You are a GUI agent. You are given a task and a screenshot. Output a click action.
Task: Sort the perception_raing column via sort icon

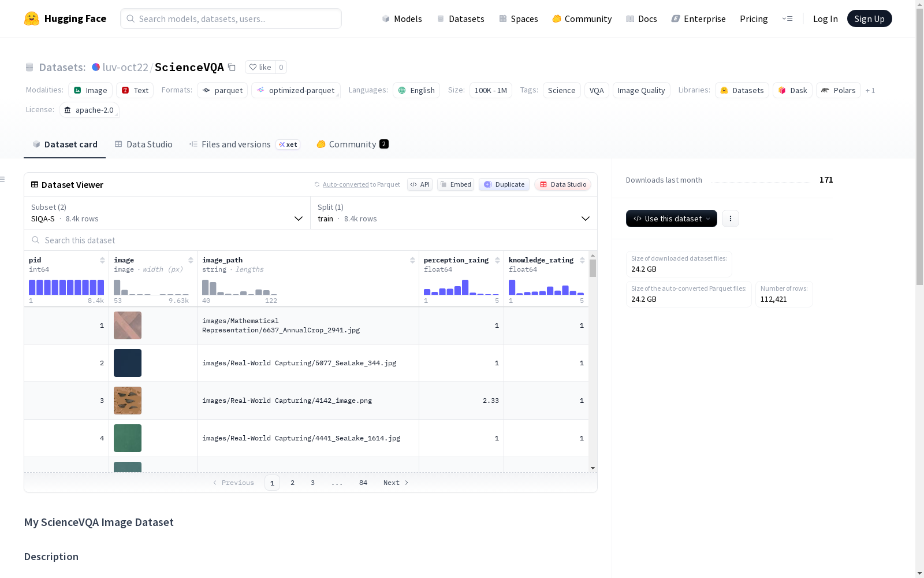497,260
